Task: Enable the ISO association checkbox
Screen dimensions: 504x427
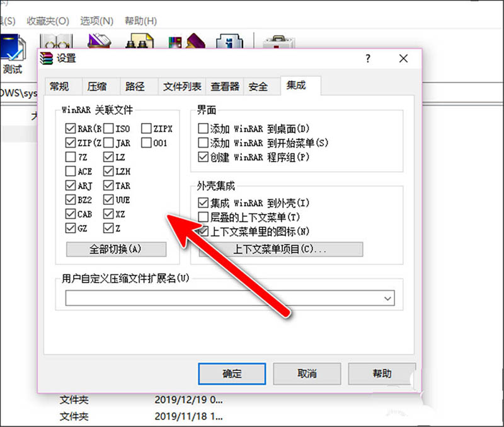Action: pyautogui.click(x=108, y=129)
